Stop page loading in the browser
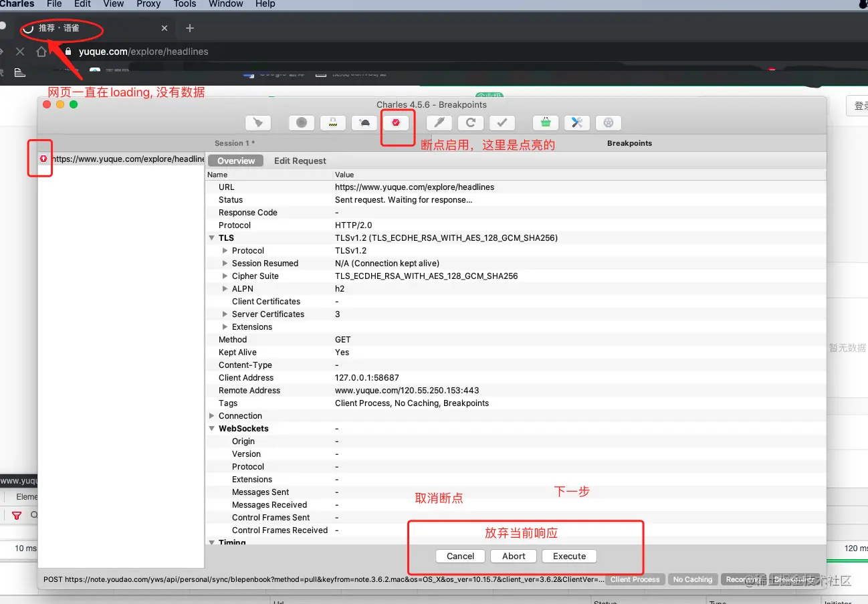The width and height of the screenshot is (868, 604). pyautogui.click(x=20, y=52)
